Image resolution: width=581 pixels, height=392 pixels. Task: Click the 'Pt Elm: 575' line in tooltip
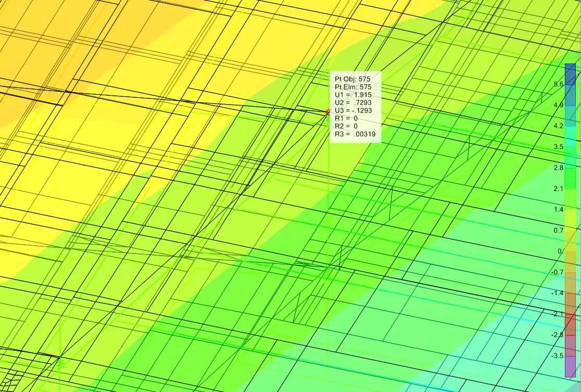(353, 87)
